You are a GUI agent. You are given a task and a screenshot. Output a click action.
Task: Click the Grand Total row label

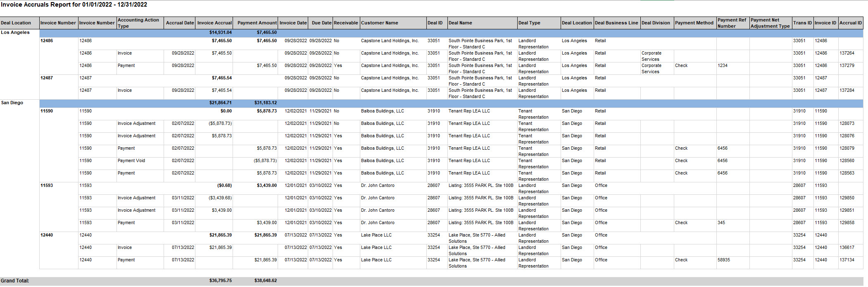pyautogui.click(x=15, y=280)
